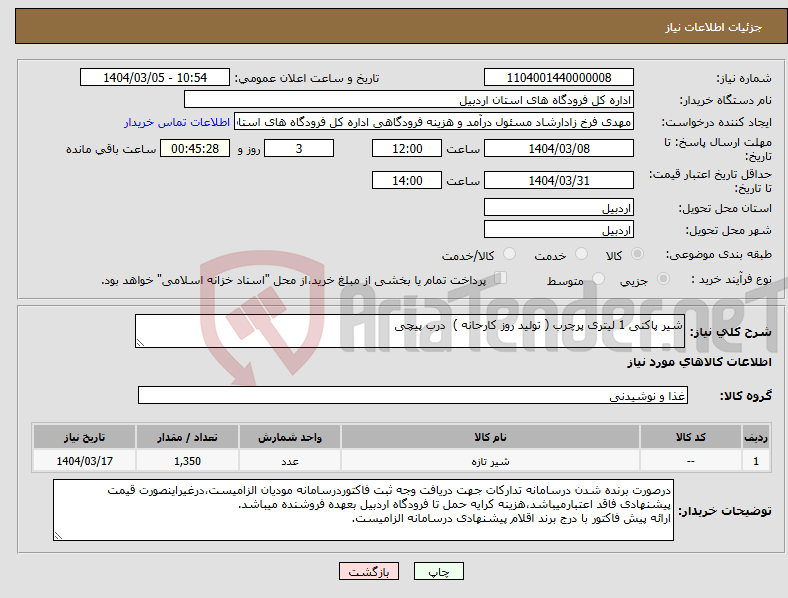Select the خدمت radio button

[581, 254]
